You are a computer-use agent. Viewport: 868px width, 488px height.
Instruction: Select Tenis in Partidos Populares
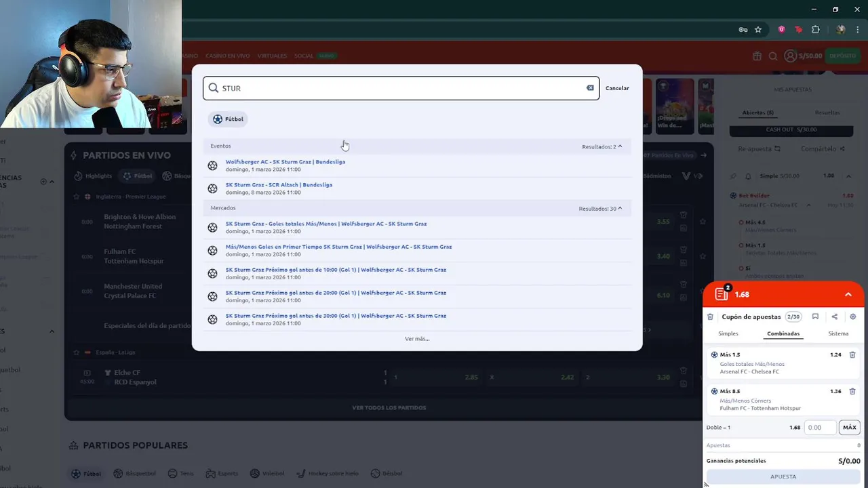click(181, 474)
